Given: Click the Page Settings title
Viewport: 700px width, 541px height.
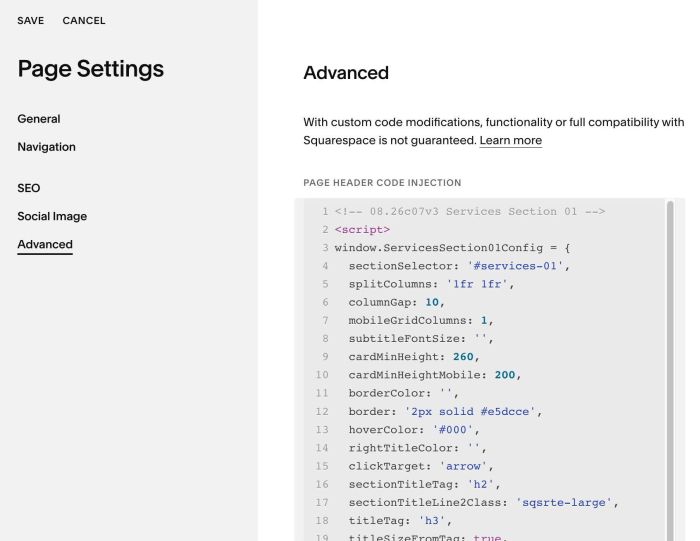Looking at the screenshot, I should [x=91, y=69].
